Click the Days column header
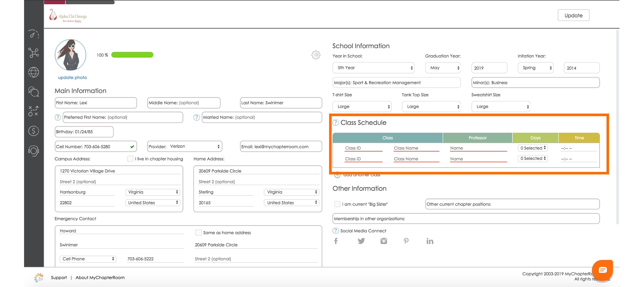This screenshot has width=644, height=287. pos(535,138)
